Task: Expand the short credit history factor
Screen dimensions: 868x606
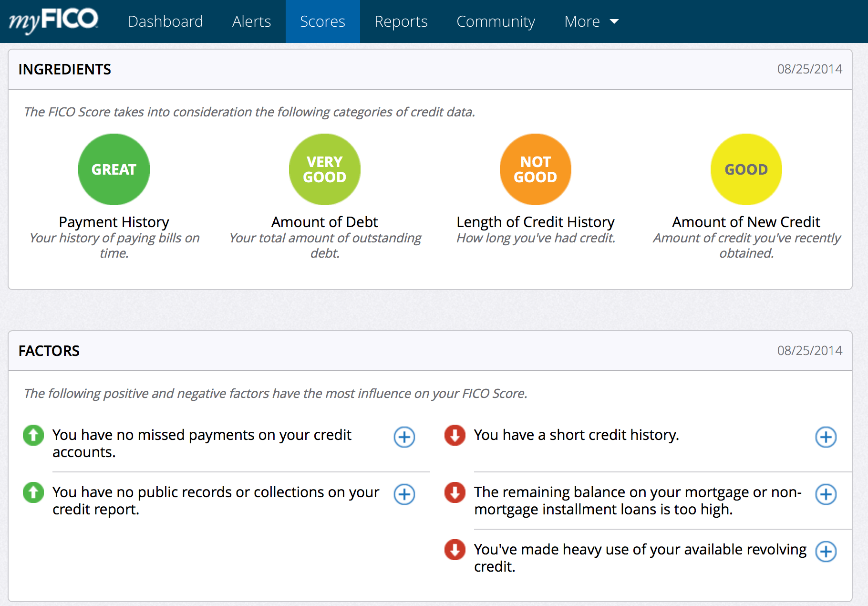Action: 826,437
